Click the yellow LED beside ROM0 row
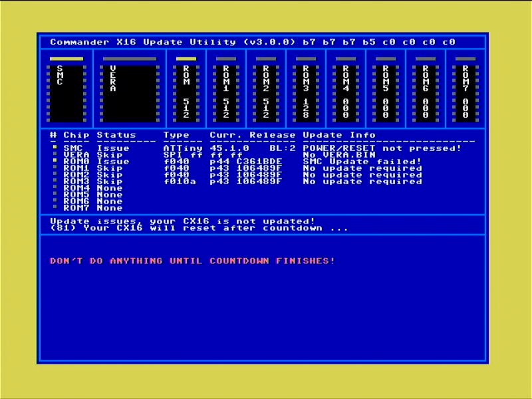Screen dimensions: 532x399 (x=55, y=160)
